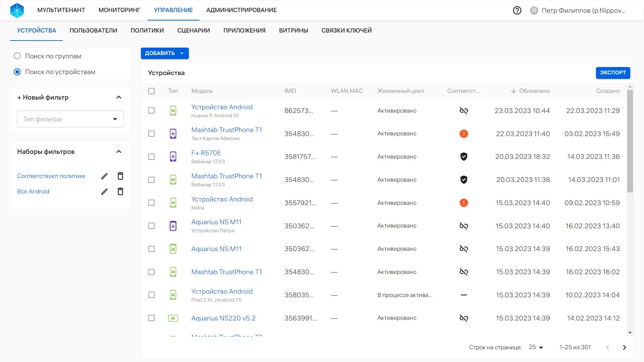Delete the 'Все Android' filter set

click(120, 191)
